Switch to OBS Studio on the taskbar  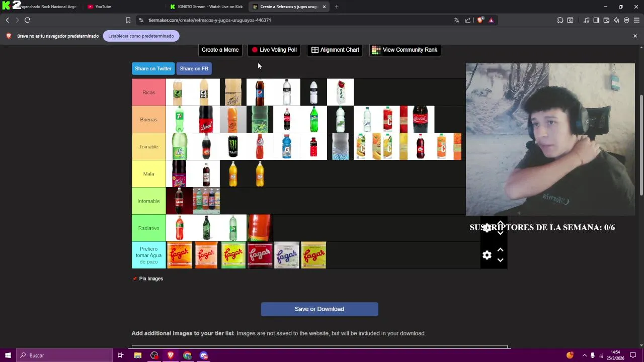click(154, 355)
